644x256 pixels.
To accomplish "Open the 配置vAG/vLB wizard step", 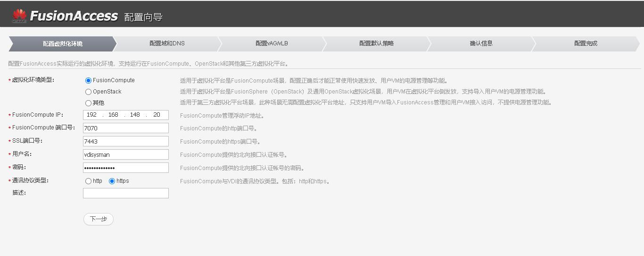I will tap(272, 43).
